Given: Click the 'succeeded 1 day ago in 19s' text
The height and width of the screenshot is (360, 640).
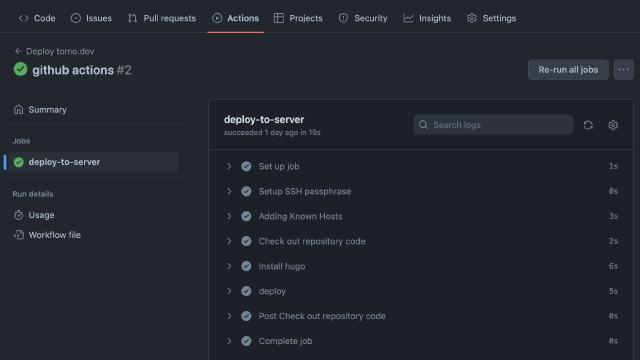Looking at the screenshot, I should click(272, 132).
